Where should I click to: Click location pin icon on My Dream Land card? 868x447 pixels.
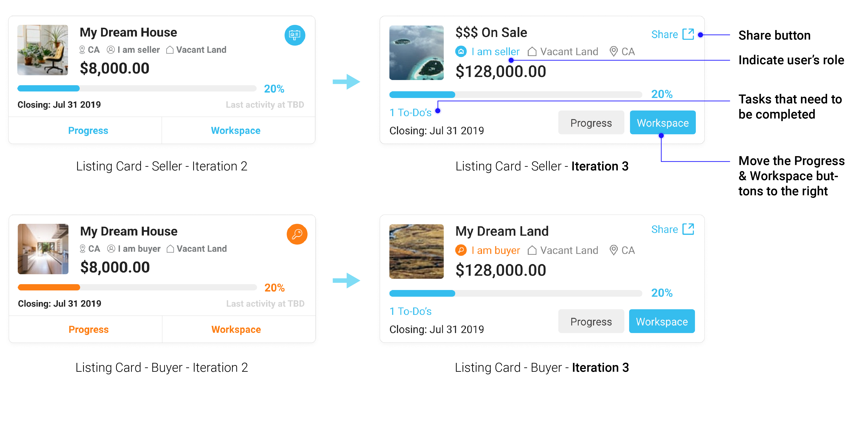pos(614,250)
